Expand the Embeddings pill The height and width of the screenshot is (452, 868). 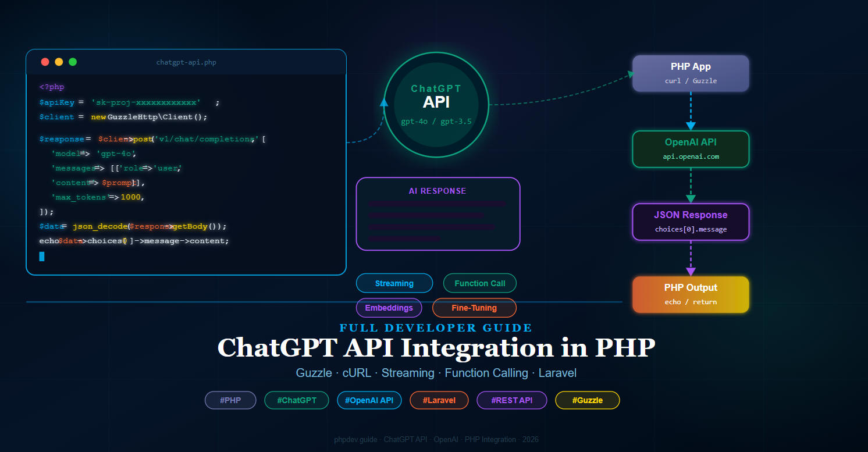[x=389, y=308]
